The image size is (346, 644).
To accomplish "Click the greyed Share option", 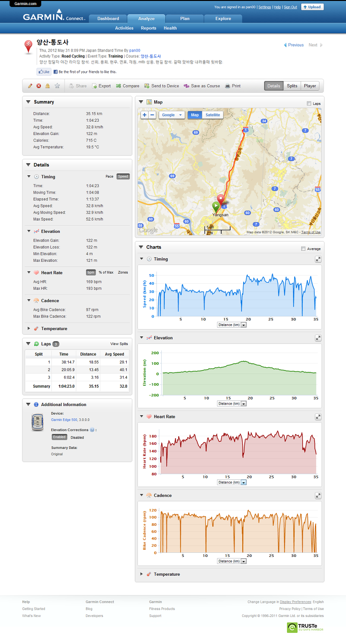I will (x=78, y=86).
